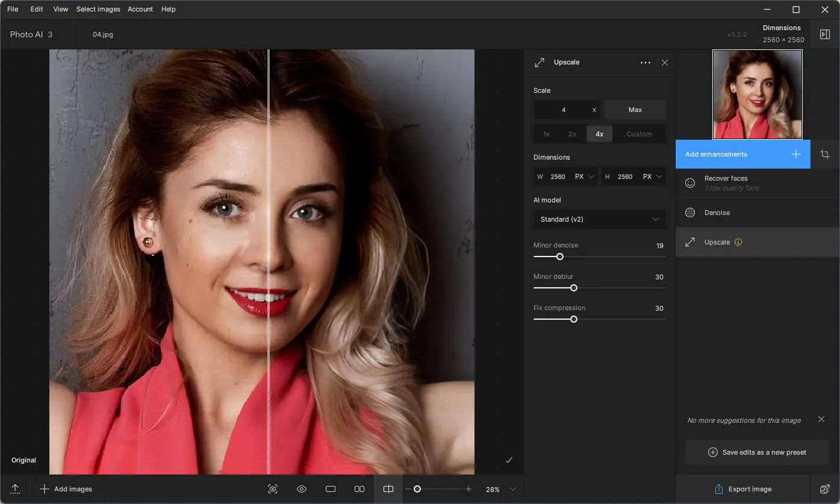Open the Account menu
The height and width of the screenshot is (504, 840).
[140, 9]
